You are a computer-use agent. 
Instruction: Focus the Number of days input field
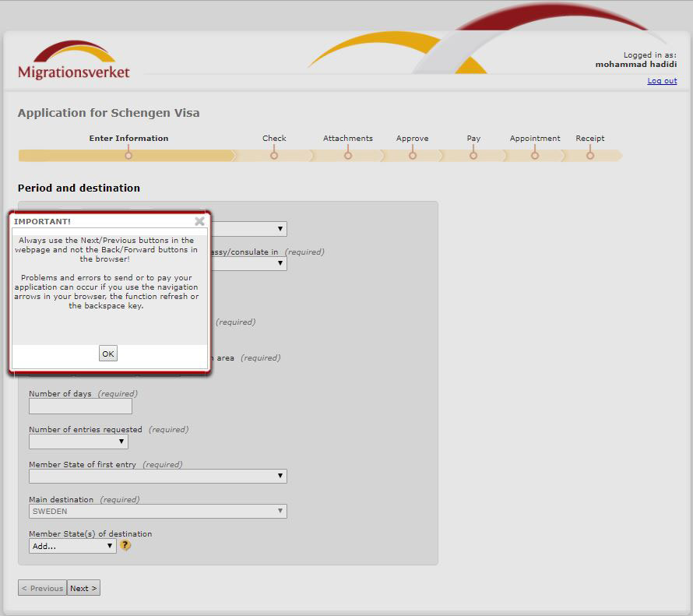click(x=80, y=406)
